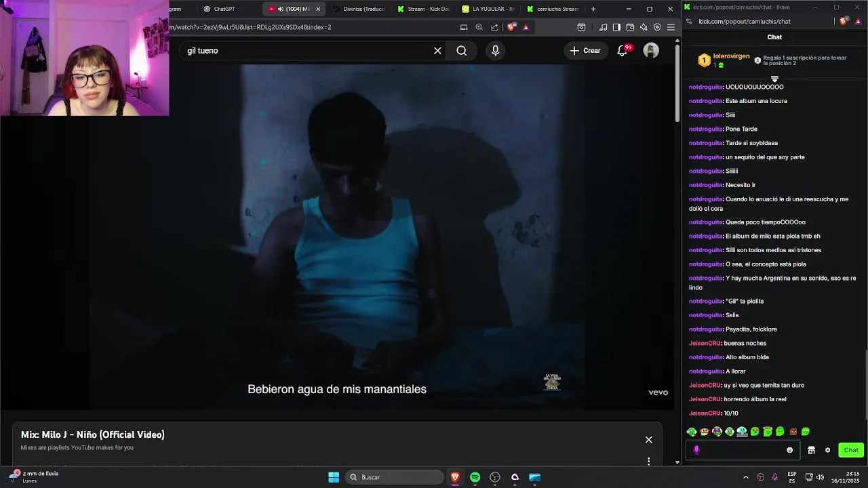Show hidden system tray icons
Viewport: 868px width, 488px height.
(x=746, y=477)
